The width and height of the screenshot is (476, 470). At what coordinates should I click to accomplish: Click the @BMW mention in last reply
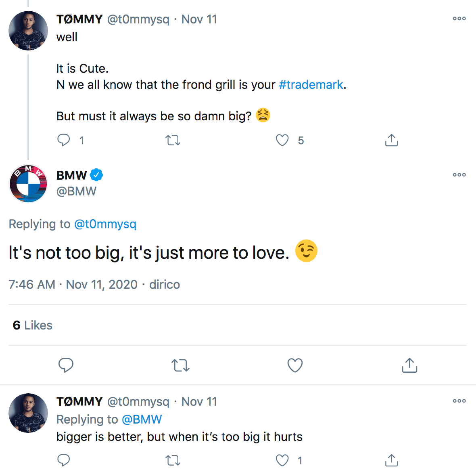142,420
